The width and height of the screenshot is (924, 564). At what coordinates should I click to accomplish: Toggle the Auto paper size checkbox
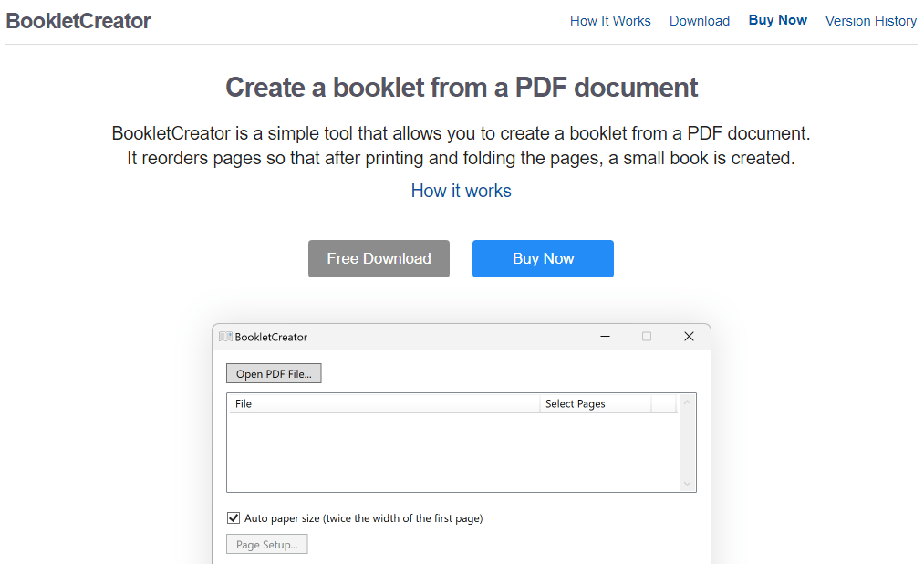pos(234,517)
